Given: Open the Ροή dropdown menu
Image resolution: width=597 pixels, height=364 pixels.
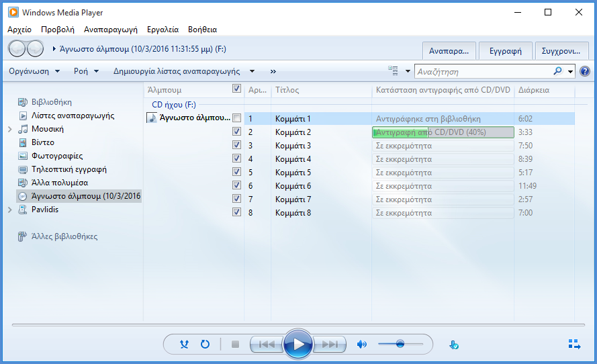Looking at the screenshot, I should 87,71.
